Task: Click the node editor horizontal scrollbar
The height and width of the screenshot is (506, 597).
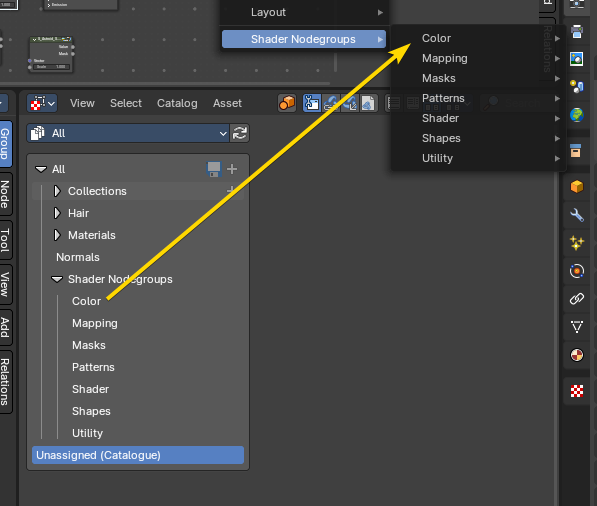Action: [164, 83]
